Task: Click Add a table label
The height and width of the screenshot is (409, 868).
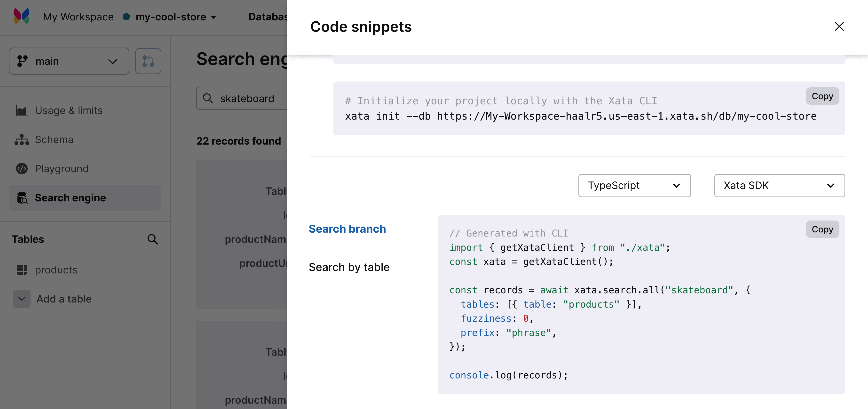Action: 64,299
